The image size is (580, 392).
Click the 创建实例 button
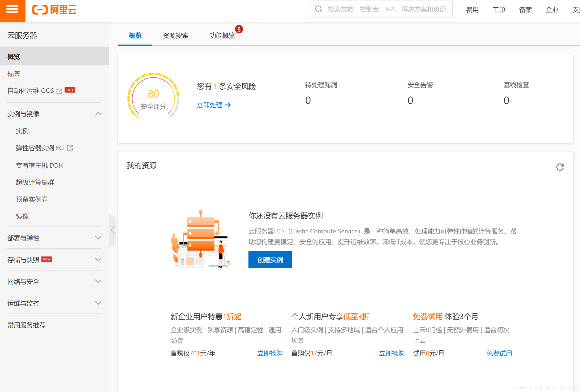(270, 259)
